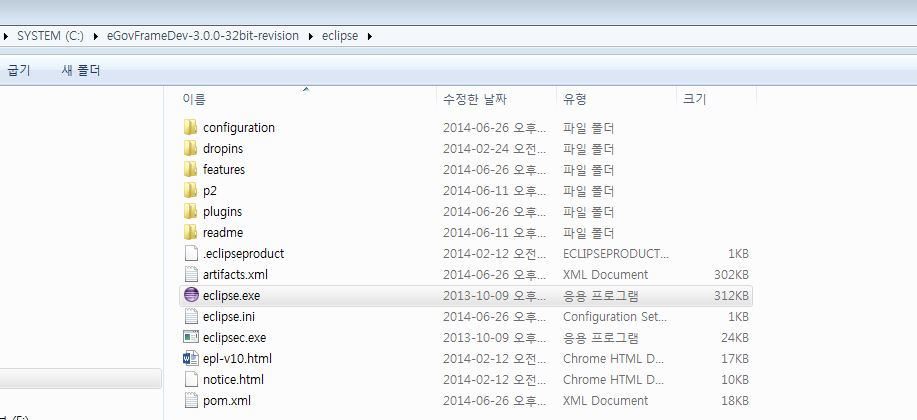Select the pom.xml file name
This screenshot has height=420, width=917.
(x=225, y=401)
